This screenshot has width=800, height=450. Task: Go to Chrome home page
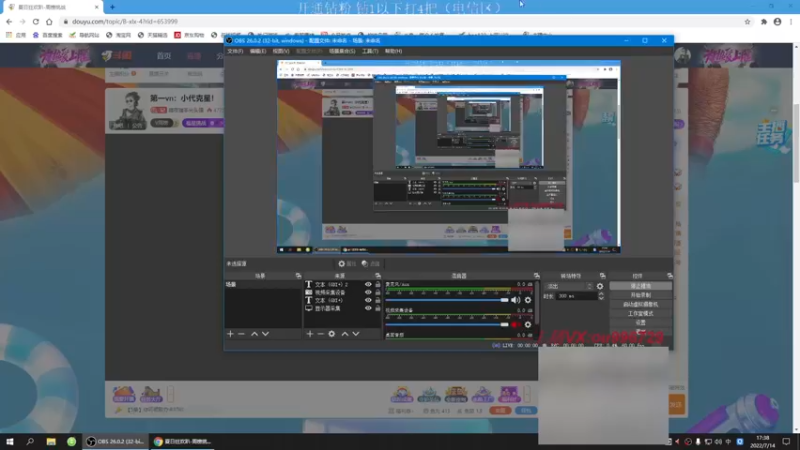click(x=49, y=21)
